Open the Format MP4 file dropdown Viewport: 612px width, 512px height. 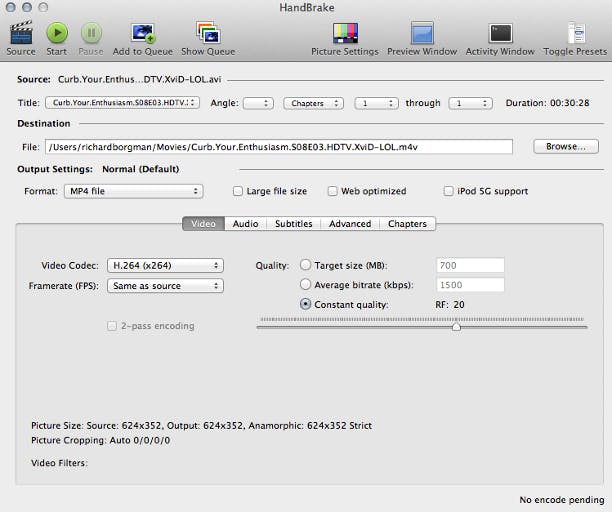pyautogui.click(x=133, y=191)
